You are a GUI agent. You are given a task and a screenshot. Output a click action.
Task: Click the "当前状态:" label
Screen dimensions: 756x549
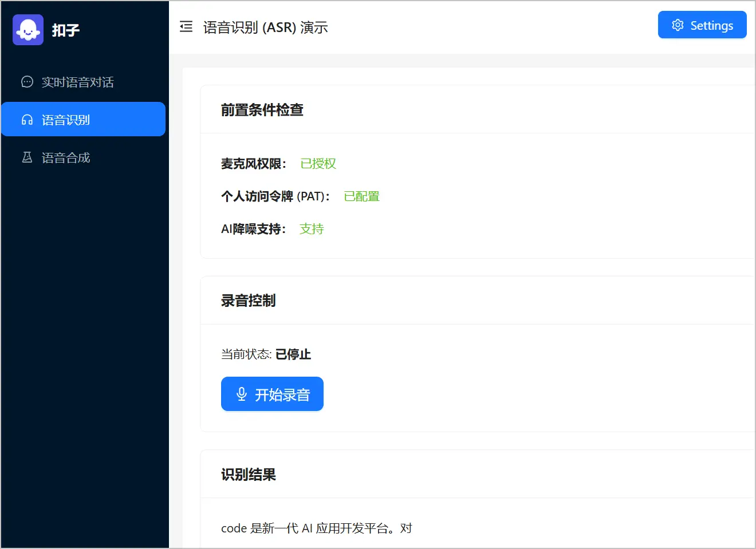(x=246, y=354)
